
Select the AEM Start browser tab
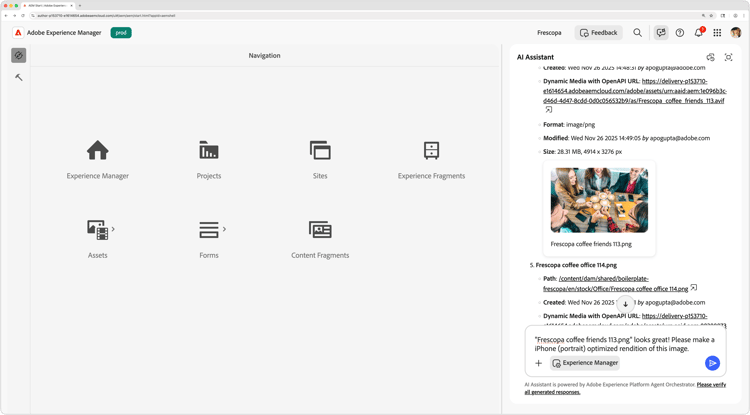tap(48, 5)
